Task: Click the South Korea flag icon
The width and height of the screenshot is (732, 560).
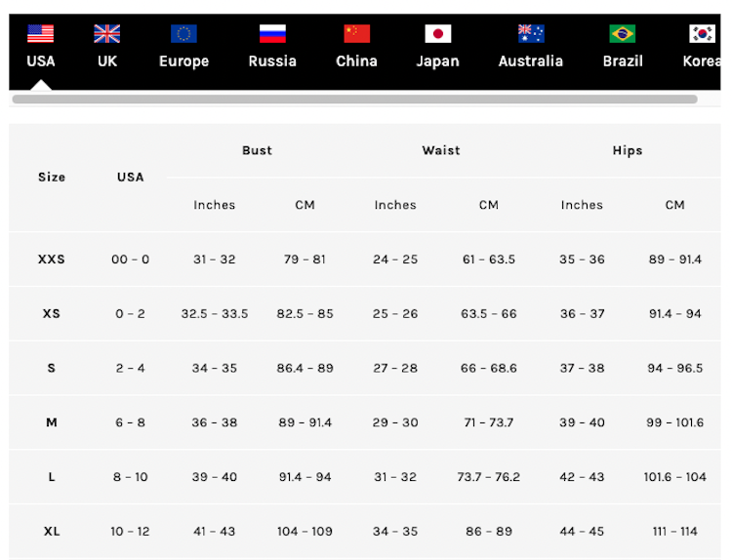Action: 702,34
